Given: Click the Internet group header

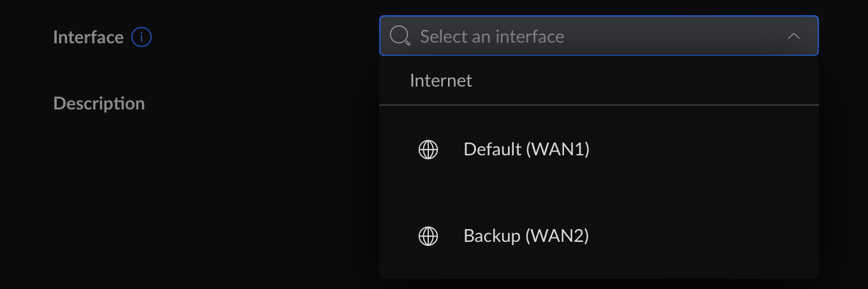Looking at the screenshot, I should point(441,80).
